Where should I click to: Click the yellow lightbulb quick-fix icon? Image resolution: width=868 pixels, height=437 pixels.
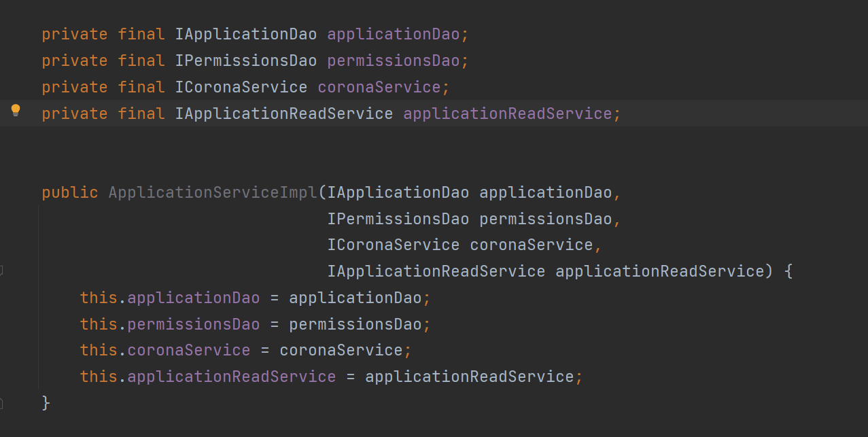[16, 111]
